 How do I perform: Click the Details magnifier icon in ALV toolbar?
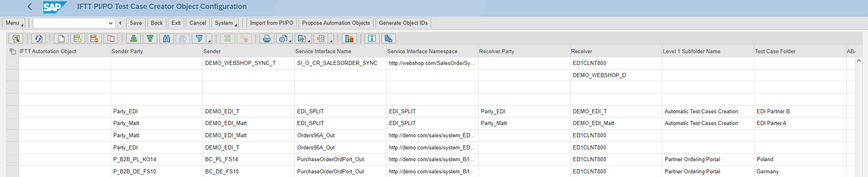coord(15,39)
